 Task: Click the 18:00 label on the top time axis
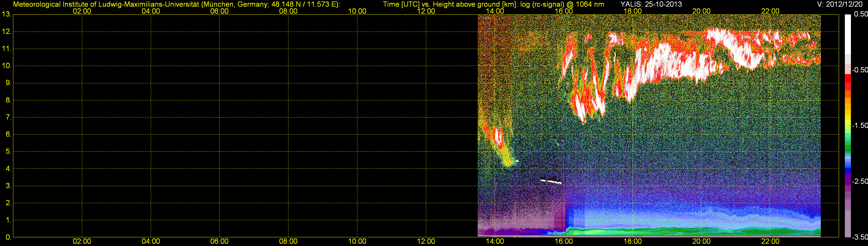click(632, 11)
